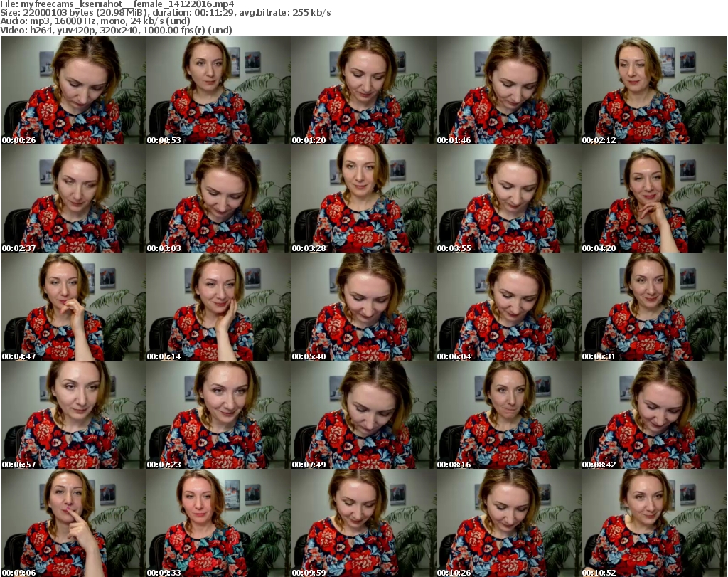This screenshot has width=728, height=577.
Task: Click the file name text in header
Action: [x=128, y=4]
